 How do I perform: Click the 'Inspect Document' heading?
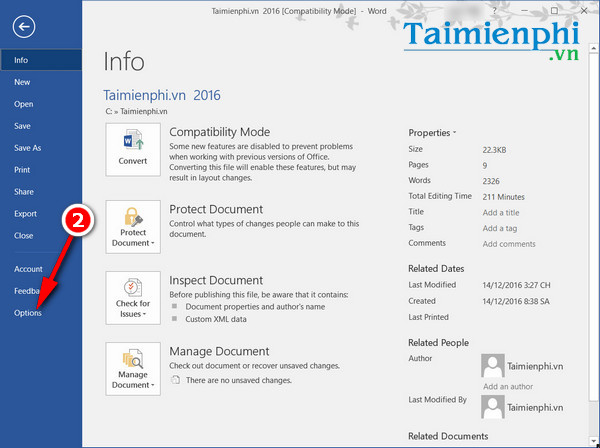[x=216, y=280]
